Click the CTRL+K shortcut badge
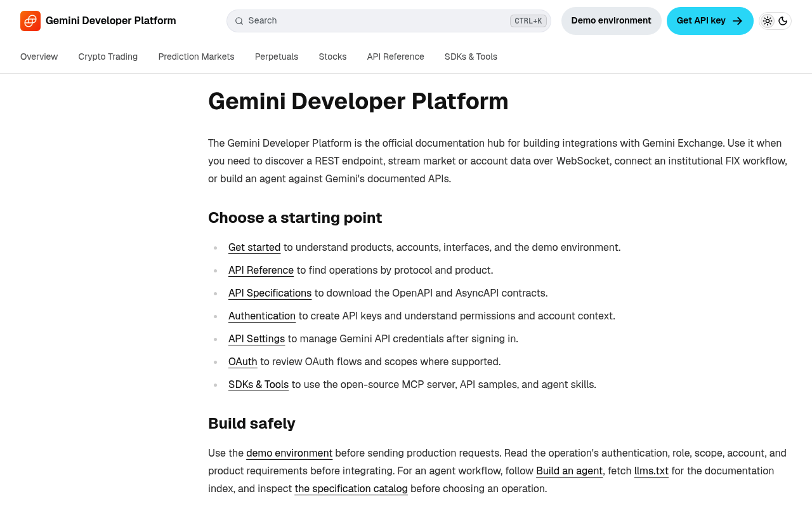The width and height of the screenshot is (812, 508). coord(528,21)
